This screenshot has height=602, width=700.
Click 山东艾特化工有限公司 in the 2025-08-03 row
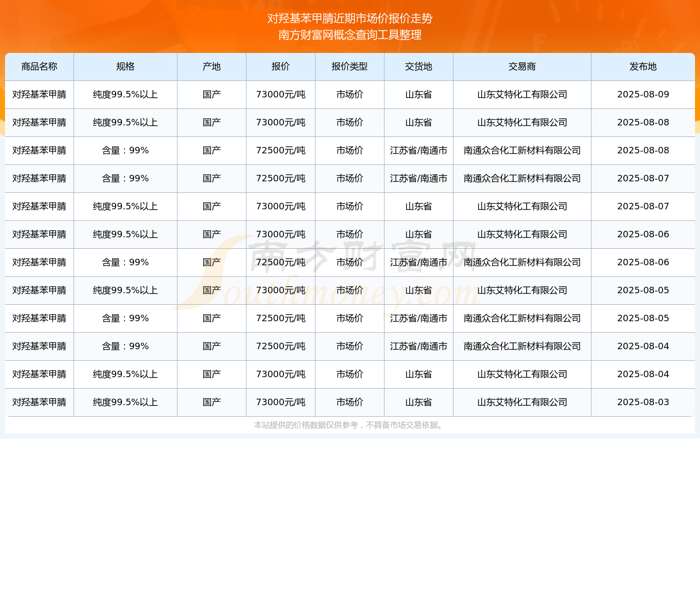click(522, 402)
